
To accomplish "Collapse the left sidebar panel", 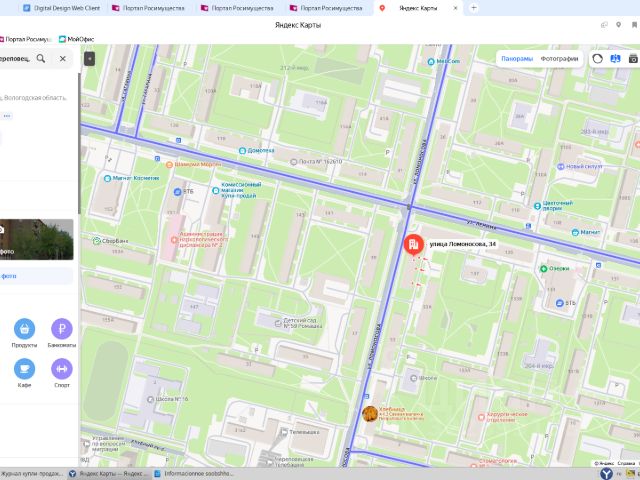I will tap(89, 59).
